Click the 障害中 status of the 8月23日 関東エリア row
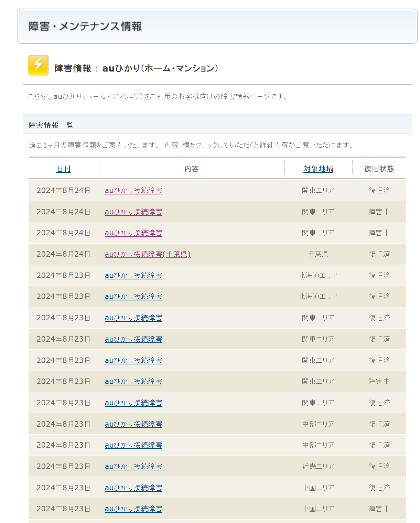Screen dimensions: 420x523 (379, 381)
